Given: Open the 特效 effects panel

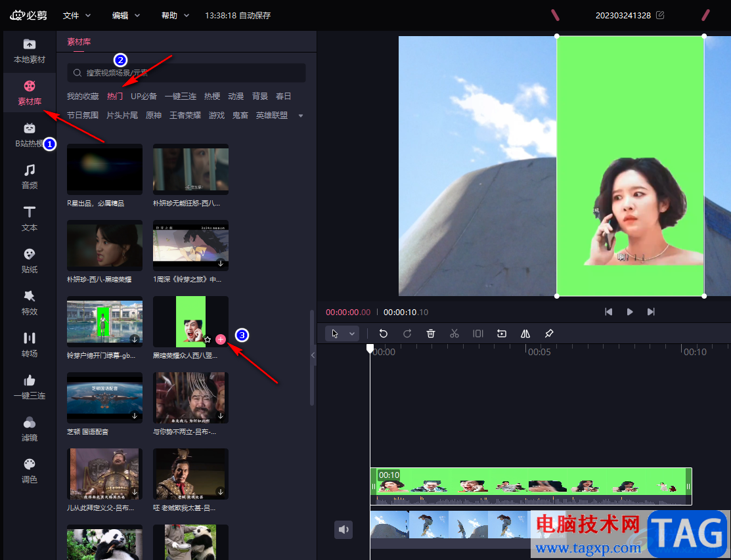Looking at the screenshot, I should pyautogui.click(x=30, y=303).
